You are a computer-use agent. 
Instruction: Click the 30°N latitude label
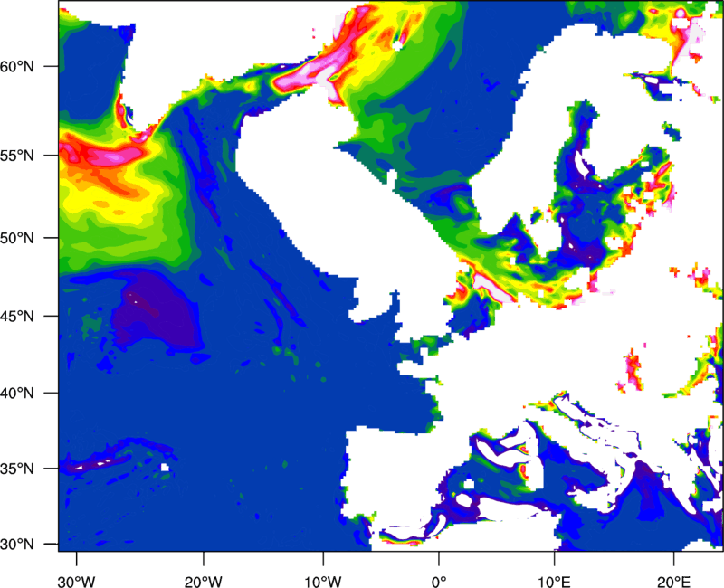click(17, 545)
